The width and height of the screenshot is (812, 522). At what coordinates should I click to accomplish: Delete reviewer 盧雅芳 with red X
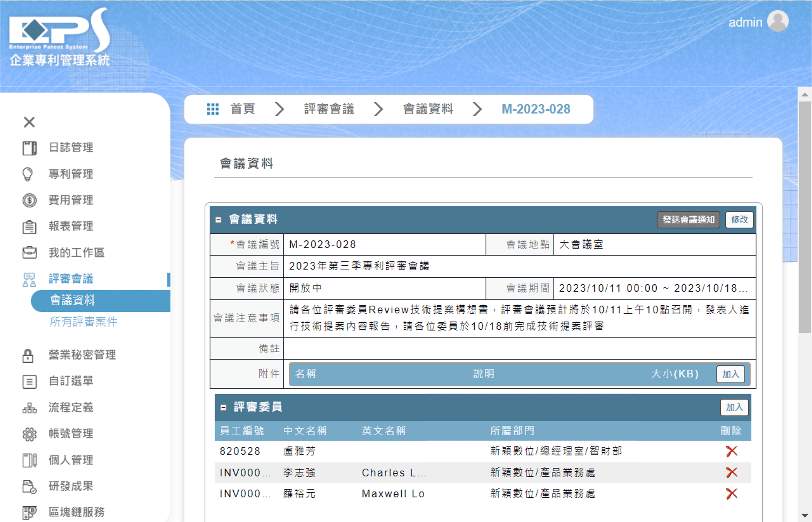731,451
